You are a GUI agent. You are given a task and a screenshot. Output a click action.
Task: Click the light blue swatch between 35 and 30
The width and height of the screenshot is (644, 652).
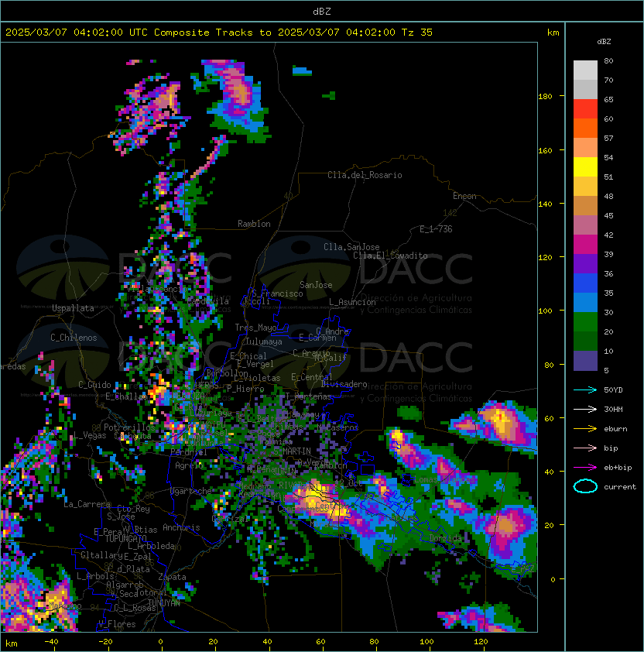[585, 303]
